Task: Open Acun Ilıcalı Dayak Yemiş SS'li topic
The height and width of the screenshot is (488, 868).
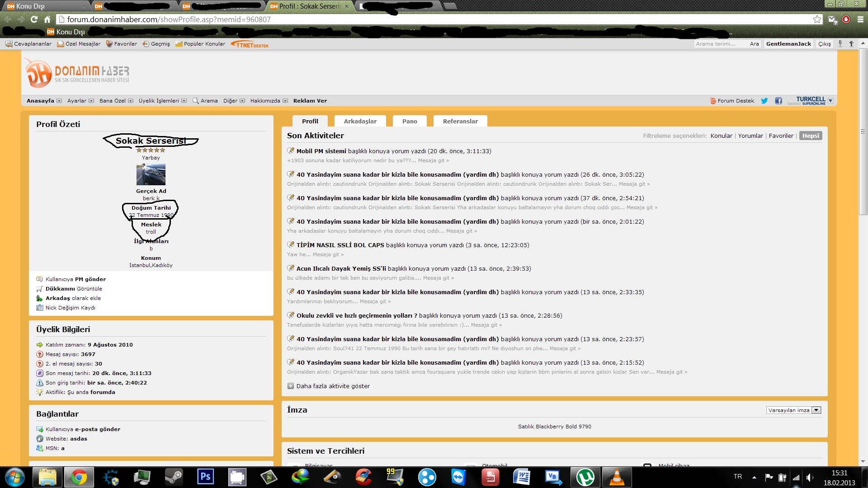Action: (x=341, y=268)
